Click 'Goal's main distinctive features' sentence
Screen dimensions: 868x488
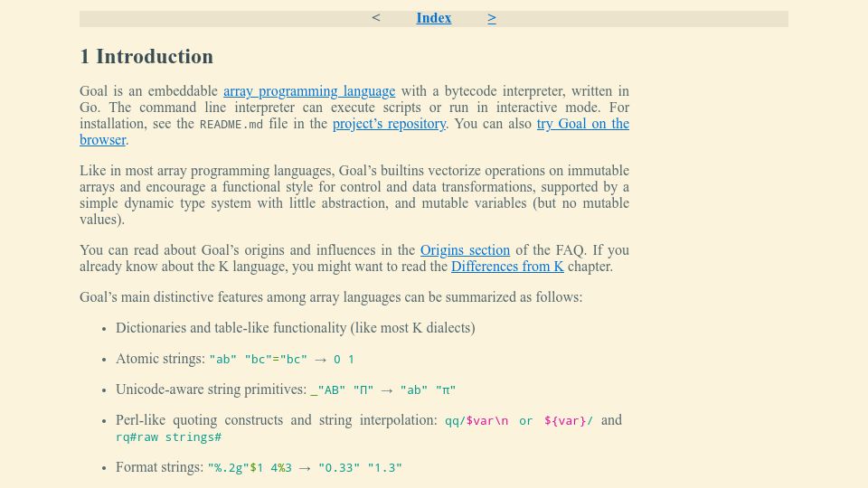click(x=331, y=297)
